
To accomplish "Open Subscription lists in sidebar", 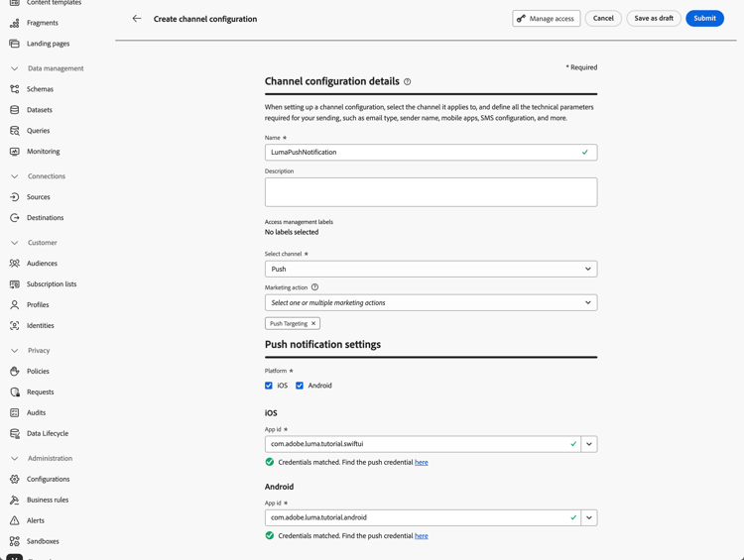I will tap(52, 284).
